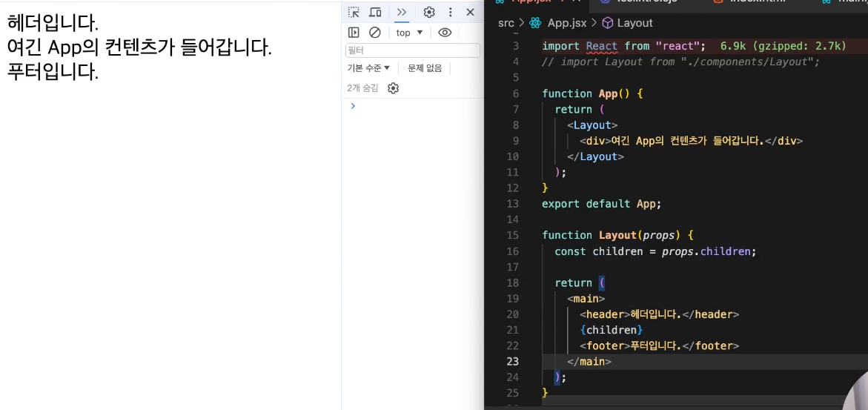
Task: Focus the console 필터 input field
Action: [x=412, y=50]
